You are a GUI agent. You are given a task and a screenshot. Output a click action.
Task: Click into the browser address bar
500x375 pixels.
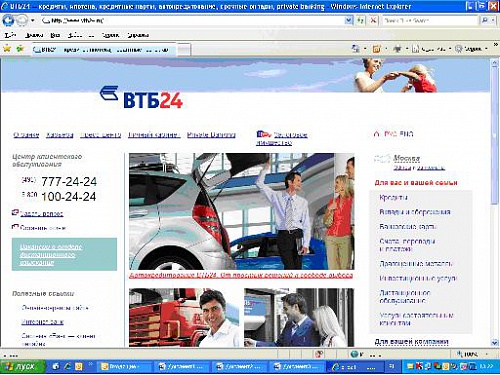point(193,20)
